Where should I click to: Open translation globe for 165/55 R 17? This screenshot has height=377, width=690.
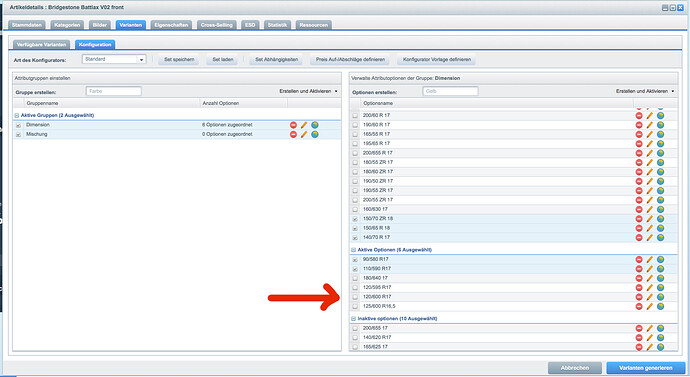pyautogui.click(x=661, y=134)
